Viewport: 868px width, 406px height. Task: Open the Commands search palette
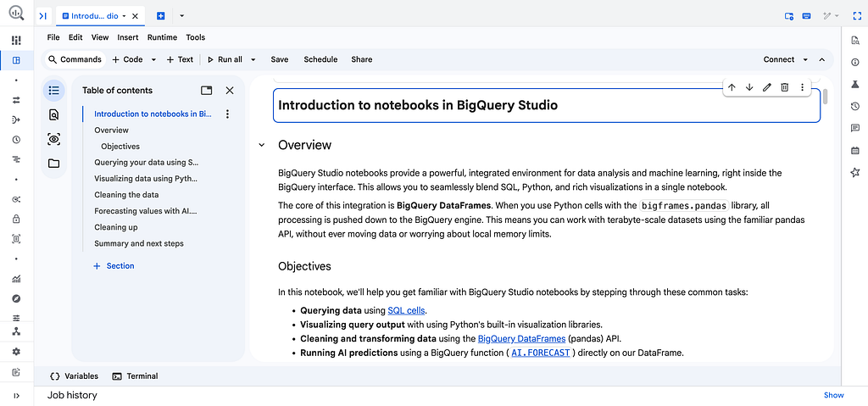click(75, 59)
